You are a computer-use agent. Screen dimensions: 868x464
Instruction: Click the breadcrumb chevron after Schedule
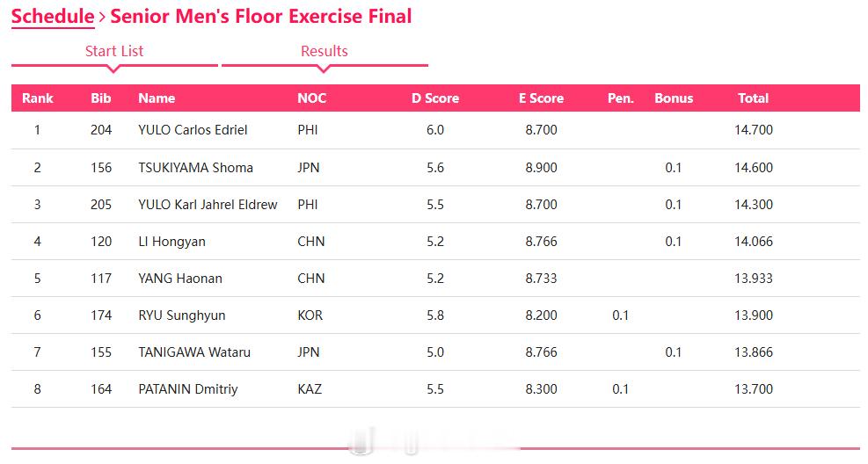pos(102,18)
